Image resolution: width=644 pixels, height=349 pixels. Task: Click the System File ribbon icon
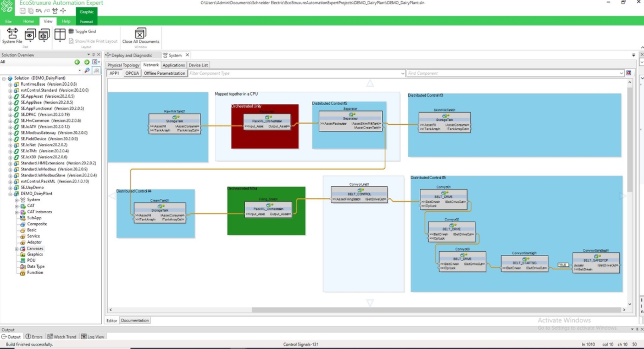tap(12, 36)
